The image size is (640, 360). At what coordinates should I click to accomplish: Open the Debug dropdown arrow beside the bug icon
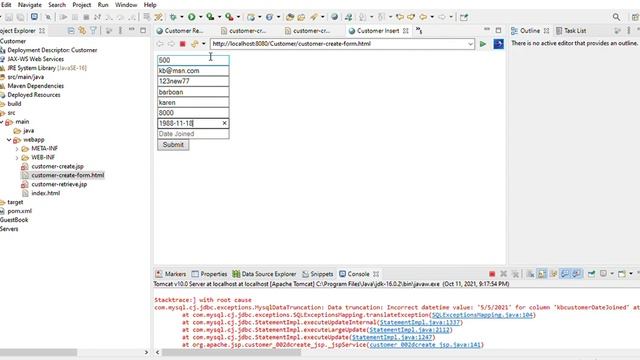pyautogui.click(x=182, y=17)
